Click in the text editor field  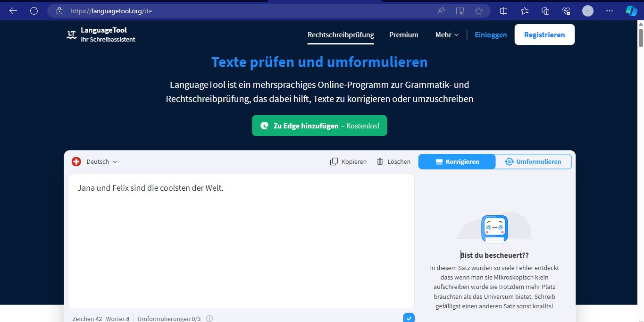tap(241, 241)
